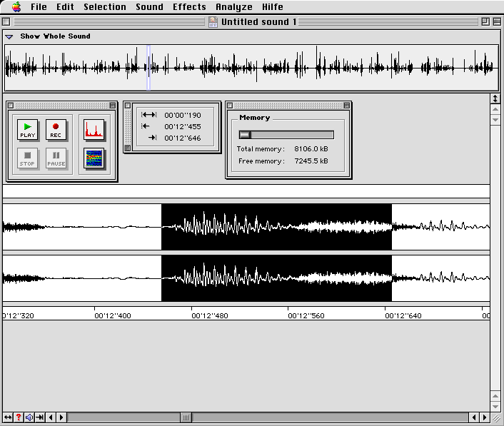504x426 pixels.
Task: Click the black right arrow beside jump-to-end icon
Action: 61,417
